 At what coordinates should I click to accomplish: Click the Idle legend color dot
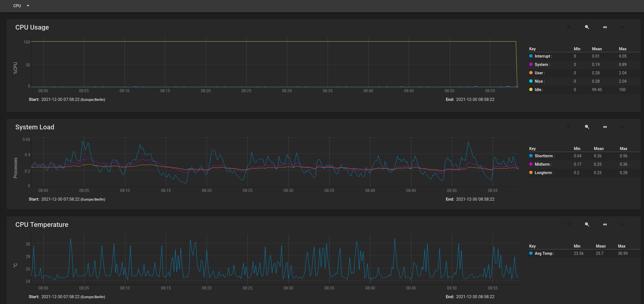pos(531,90)
